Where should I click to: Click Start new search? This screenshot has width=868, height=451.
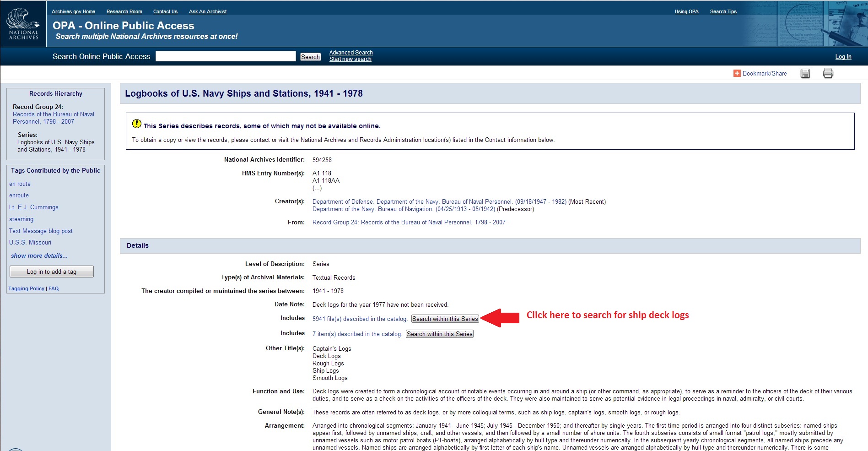[350, 59]
